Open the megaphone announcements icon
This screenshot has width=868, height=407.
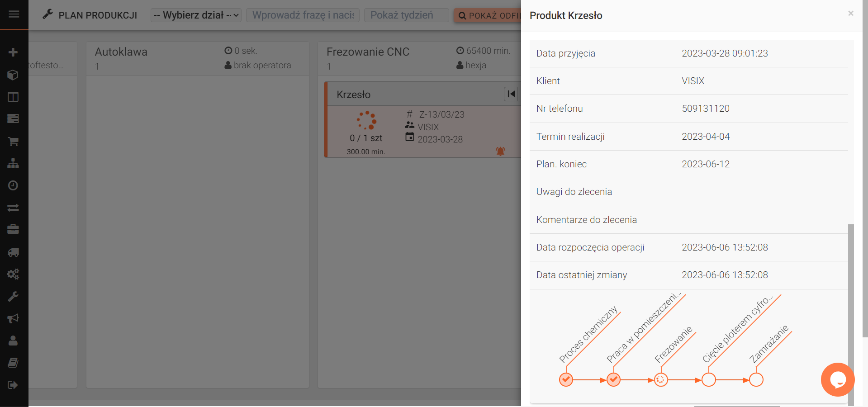pyautogui.click(x=13, y=318)
